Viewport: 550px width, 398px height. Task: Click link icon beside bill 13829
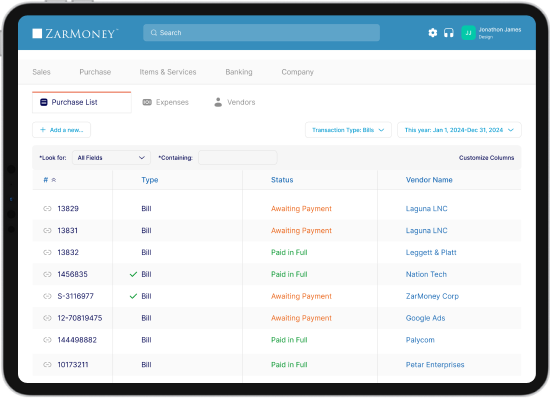tap(47, 209)
